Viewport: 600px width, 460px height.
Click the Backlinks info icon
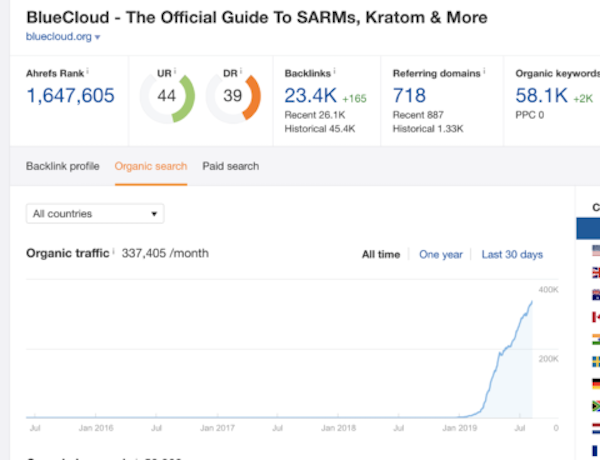click(334, 70)
